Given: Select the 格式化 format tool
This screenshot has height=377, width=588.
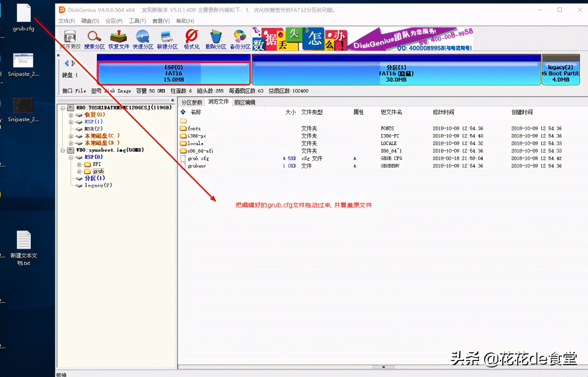Looking at the screenshot, I should pos(192,39).
